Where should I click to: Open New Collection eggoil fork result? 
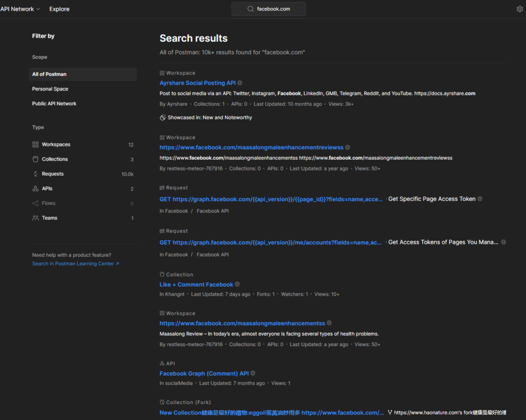tap(272, 413)
